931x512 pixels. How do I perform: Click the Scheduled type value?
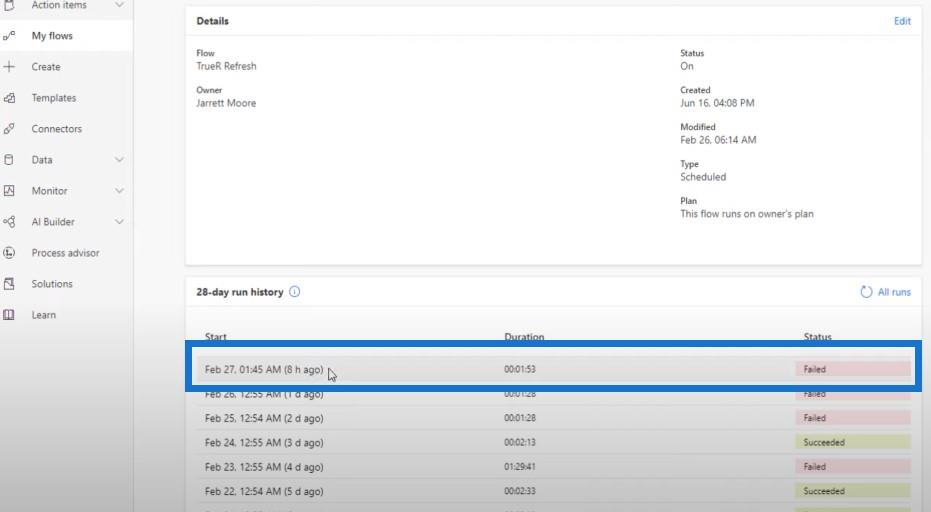click(703, 176)
